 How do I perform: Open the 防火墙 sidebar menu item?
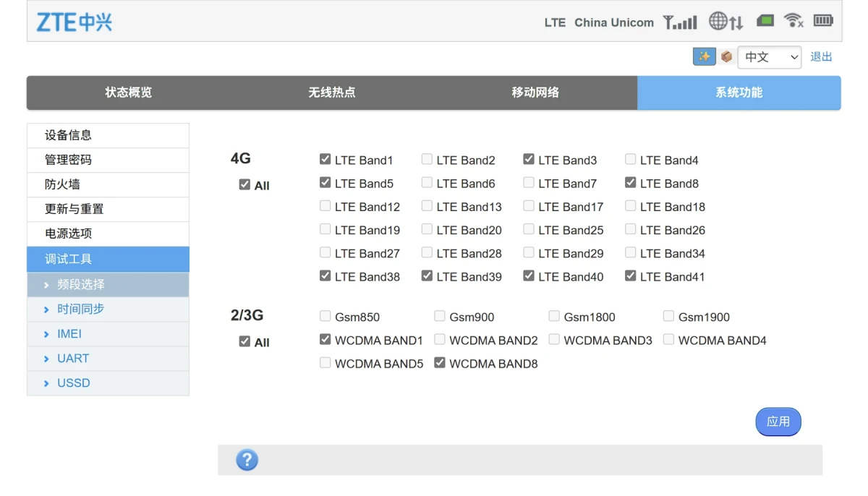[63, 184]
